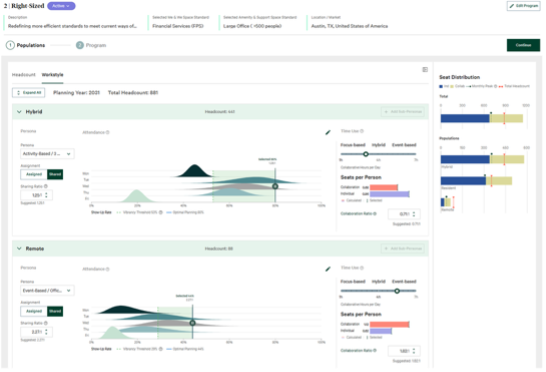
Task: Click the Hybrid Collaboration Ratio stepper field
Action: point(404,214)
